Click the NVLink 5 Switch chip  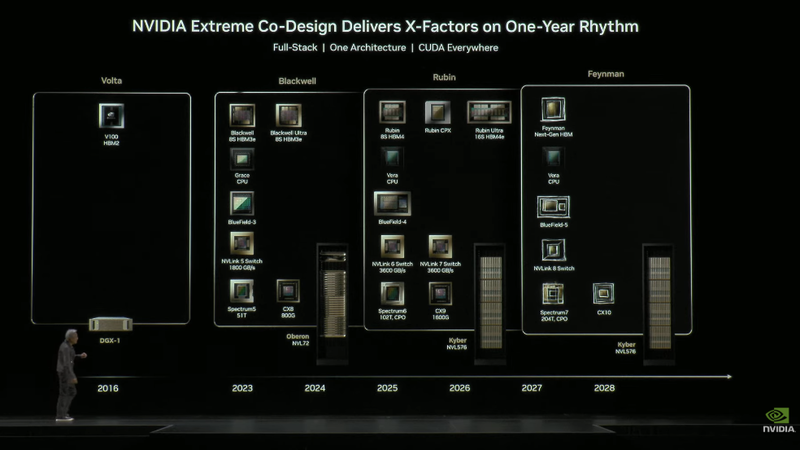tap(242, 244)
